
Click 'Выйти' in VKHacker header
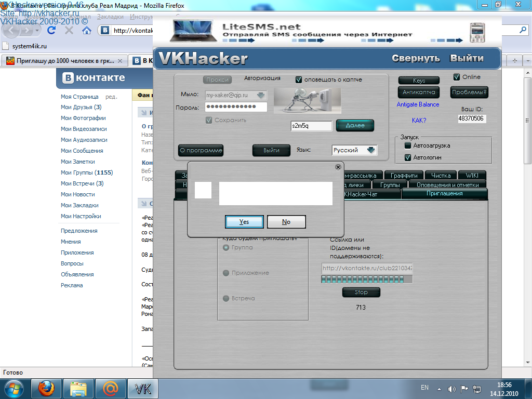pos(467,58)
